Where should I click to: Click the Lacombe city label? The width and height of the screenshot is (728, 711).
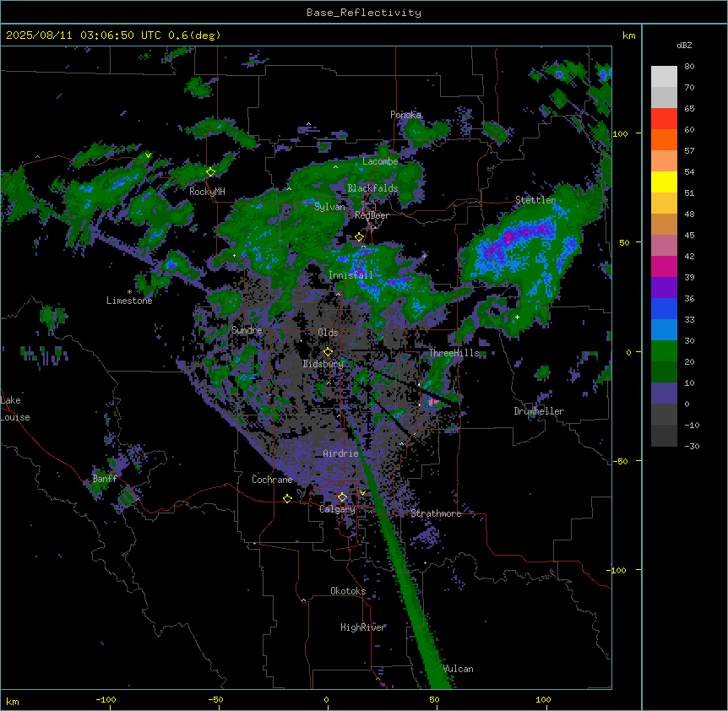tap(380, 161)
